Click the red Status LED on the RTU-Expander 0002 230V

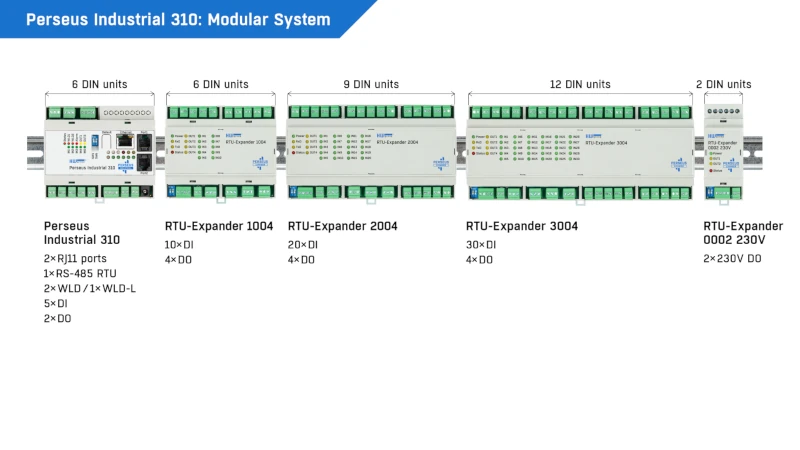(x=711, y=171)
